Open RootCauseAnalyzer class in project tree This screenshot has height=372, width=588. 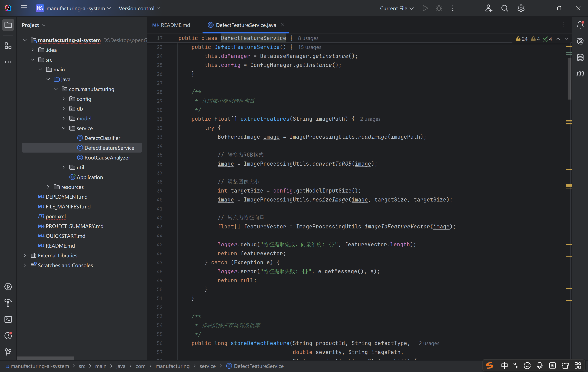(107, 158)
